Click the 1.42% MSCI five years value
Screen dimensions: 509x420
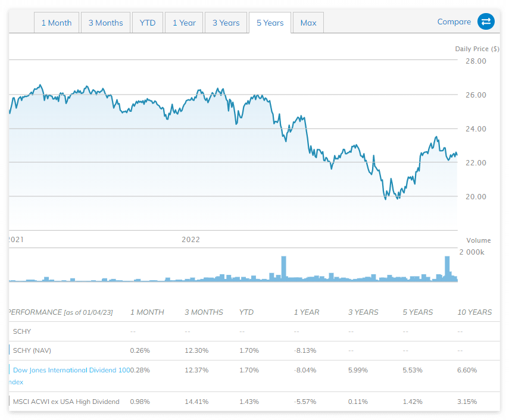[x=413, y=402]
